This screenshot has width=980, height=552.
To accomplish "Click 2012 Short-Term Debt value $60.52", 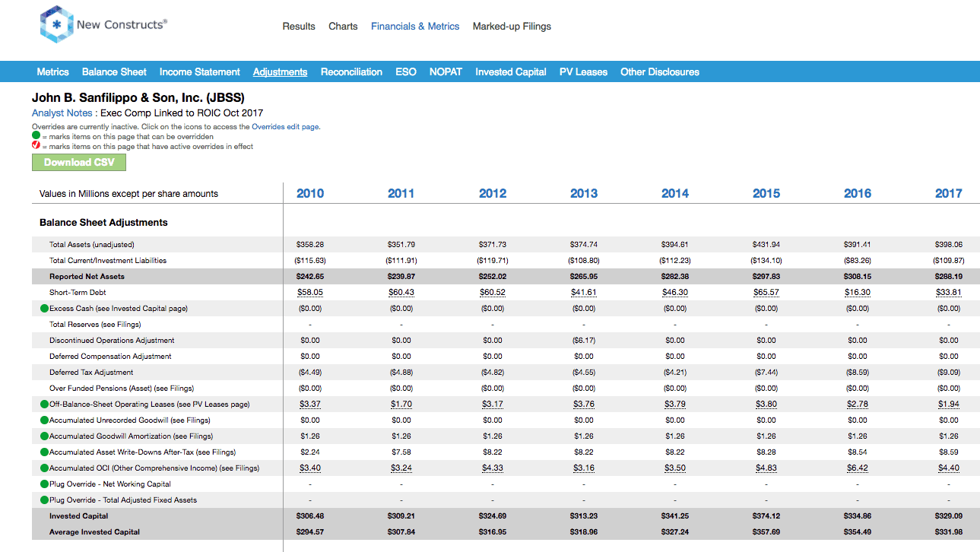I will point(493,293).
